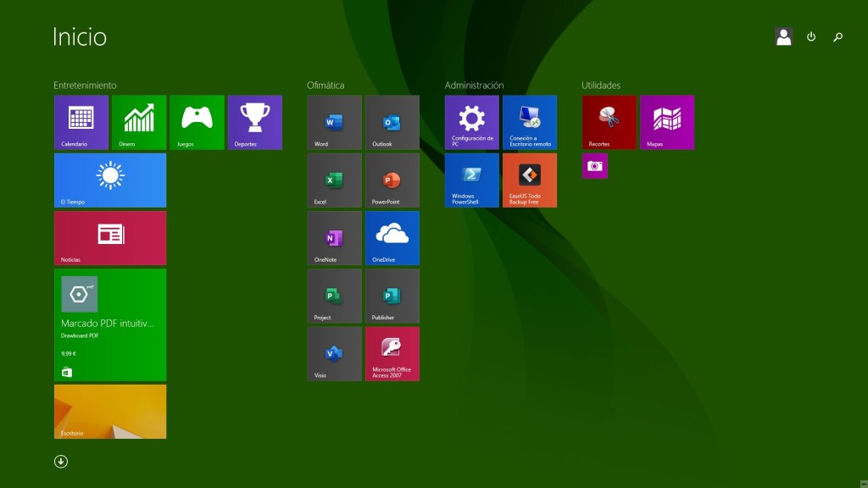Start Publisher
The image size is (868, 488).
(392, 296)
